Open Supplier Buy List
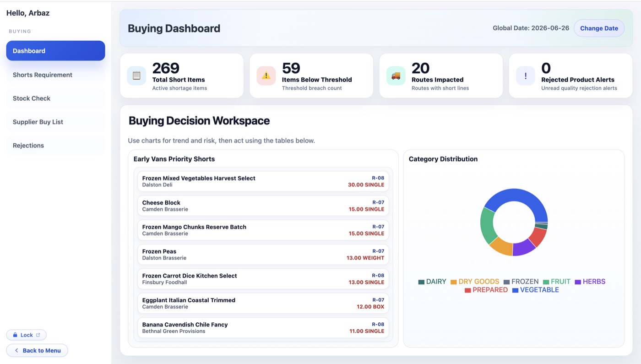 pyautogui.click(x=55, y=122)
